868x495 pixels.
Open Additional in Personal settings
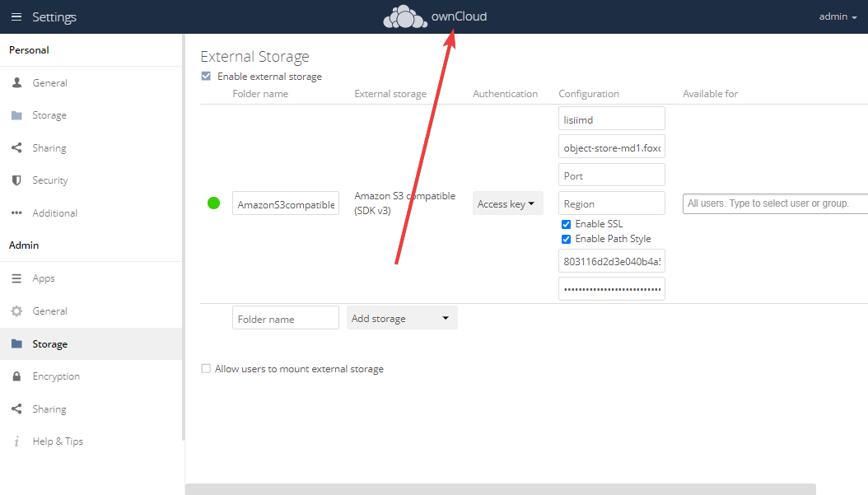(x=54, y=213)
